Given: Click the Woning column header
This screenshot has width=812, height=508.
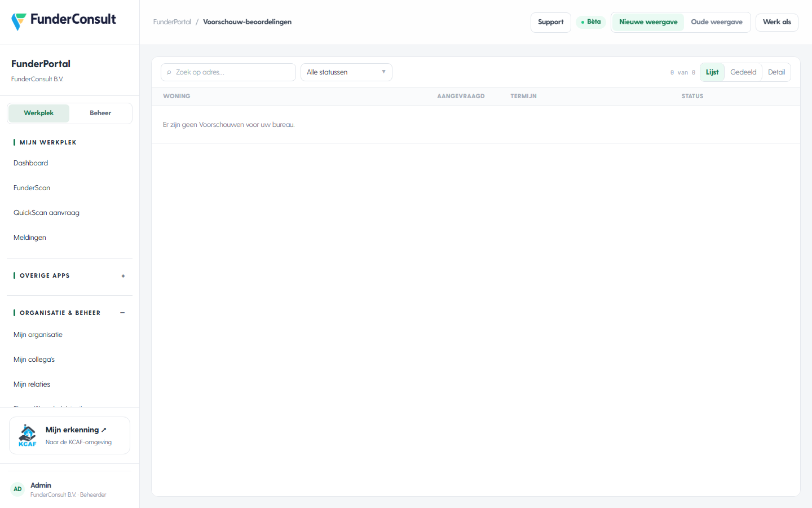Looking at the screenshot, I should point(176,97).
